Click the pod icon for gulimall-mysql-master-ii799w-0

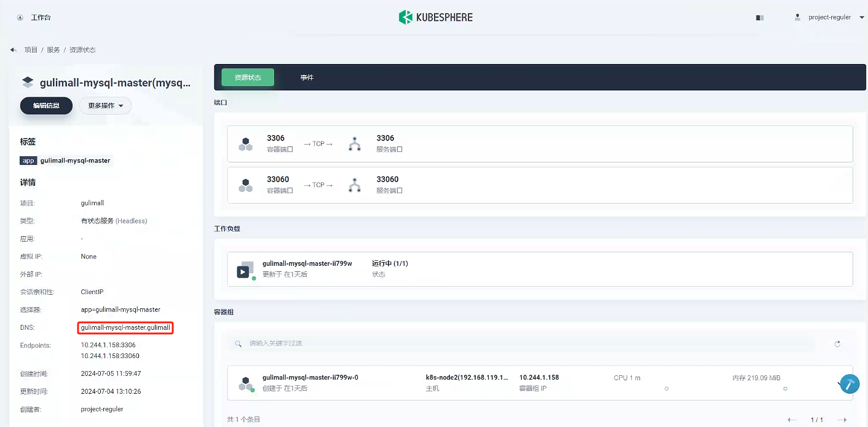[246, 384]
